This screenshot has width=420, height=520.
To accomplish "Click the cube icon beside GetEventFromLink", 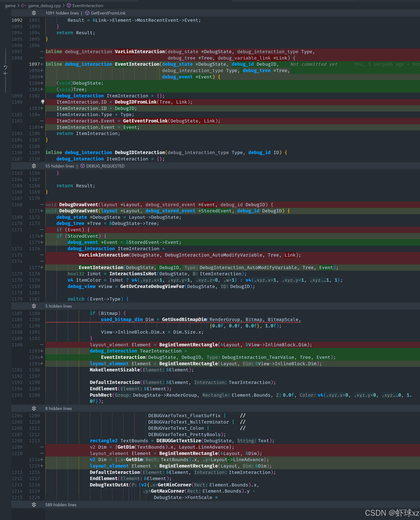I will 87,13.
